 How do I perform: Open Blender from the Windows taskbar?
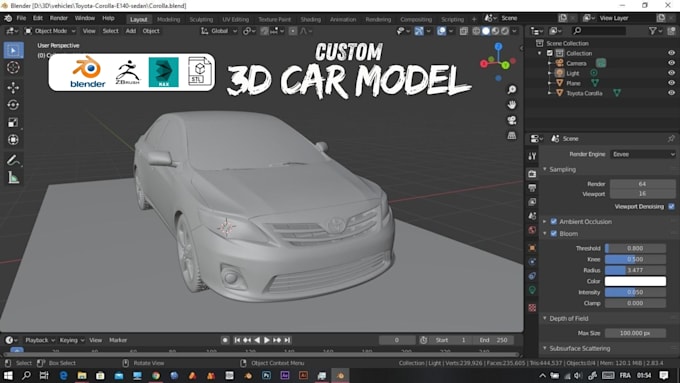pos(340,376)
